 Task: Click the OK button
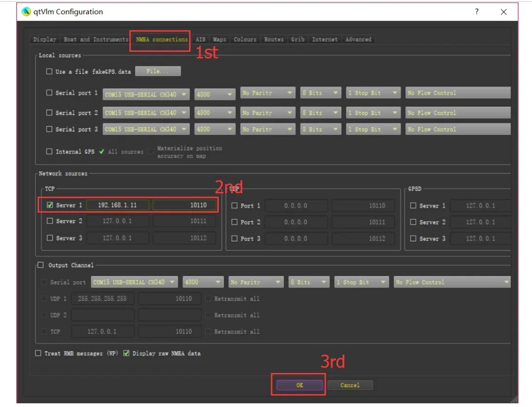click(299, 385)
